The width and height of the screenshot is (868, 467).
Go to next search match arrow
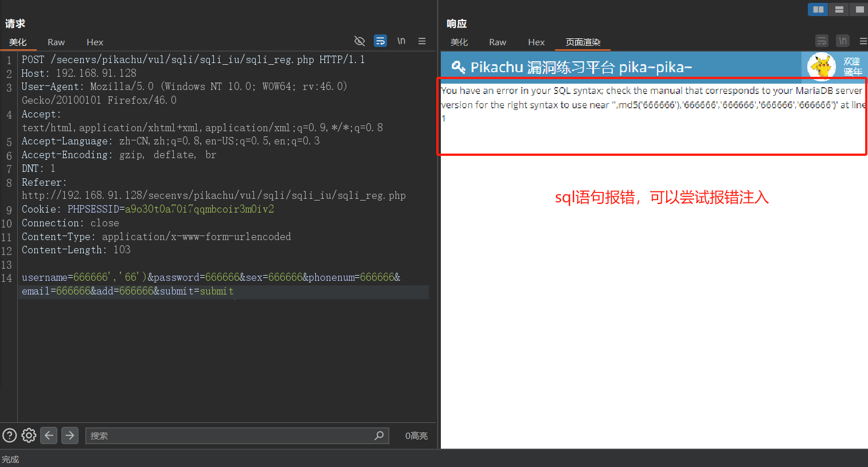click(70, 435)
